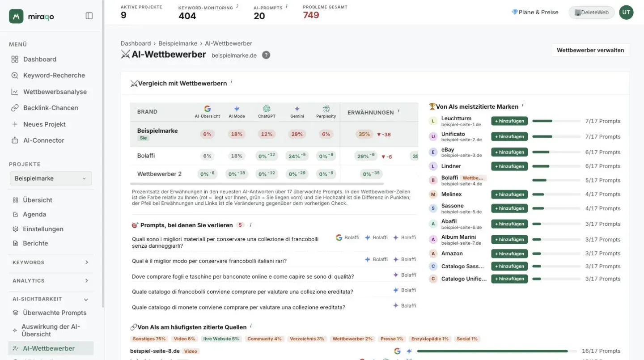Collapse the sidebar panel toggle icon

89,16
